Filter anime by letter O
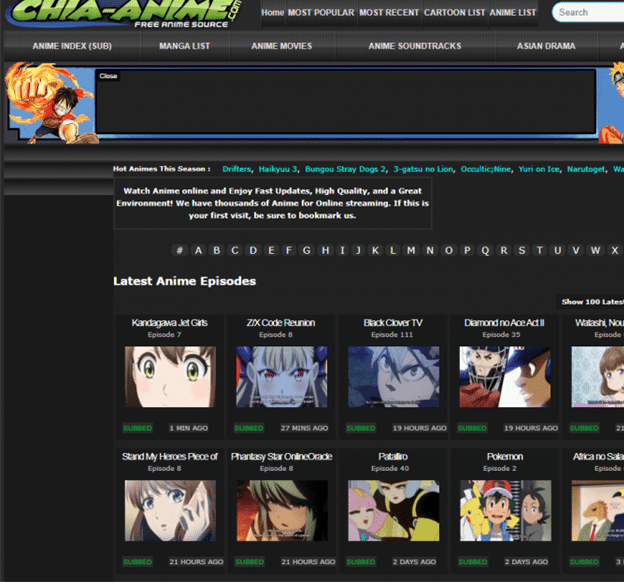 pyautogui.click(x=448, y=250)
